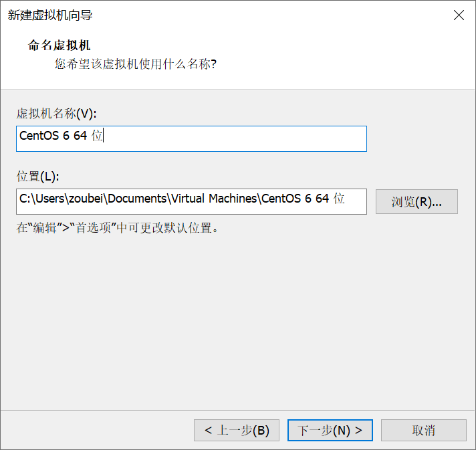Proceed with 下一步(N) button
Viewport: 476px width, 450px height.
point(330,430)
